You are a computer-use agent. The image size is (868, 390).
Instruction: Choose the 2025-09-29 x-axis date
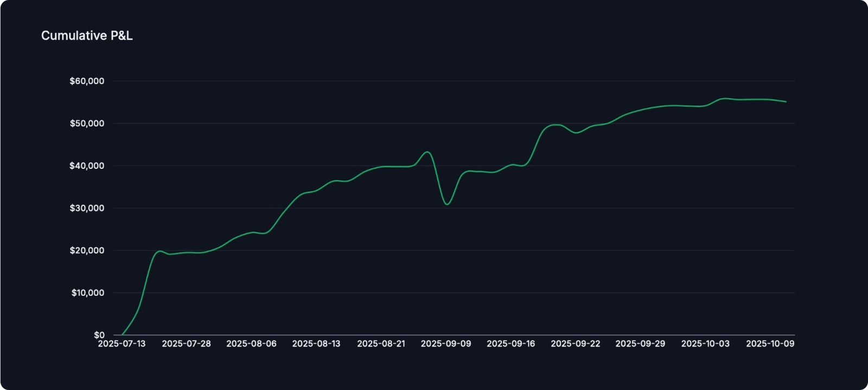pos(640,344)
